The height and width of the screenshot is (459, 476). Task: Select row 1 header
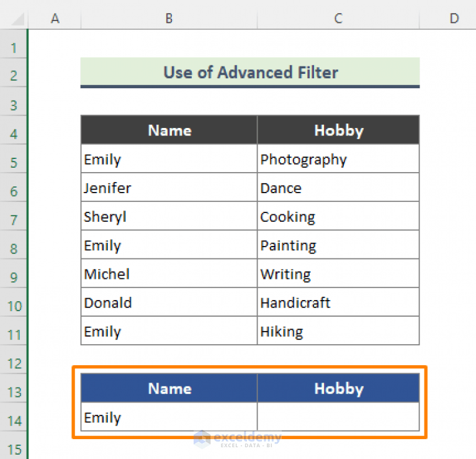pyautogui.click(x=14, y=44)
